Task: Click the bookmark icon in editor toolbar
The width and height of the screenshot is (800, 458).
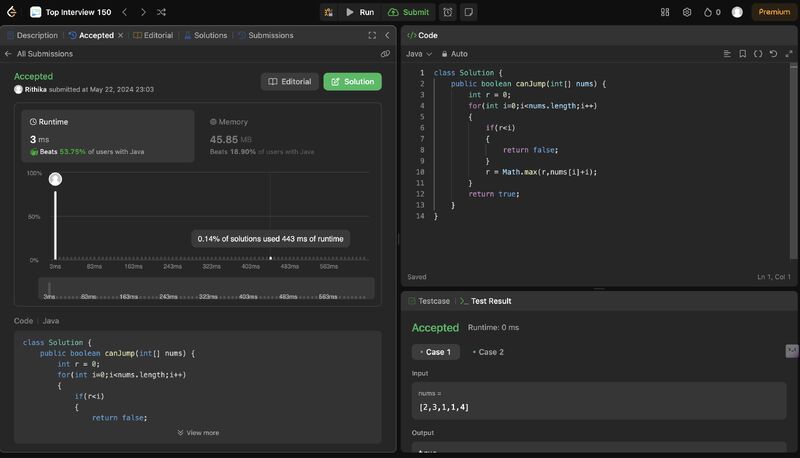Action: coord(742,54)
